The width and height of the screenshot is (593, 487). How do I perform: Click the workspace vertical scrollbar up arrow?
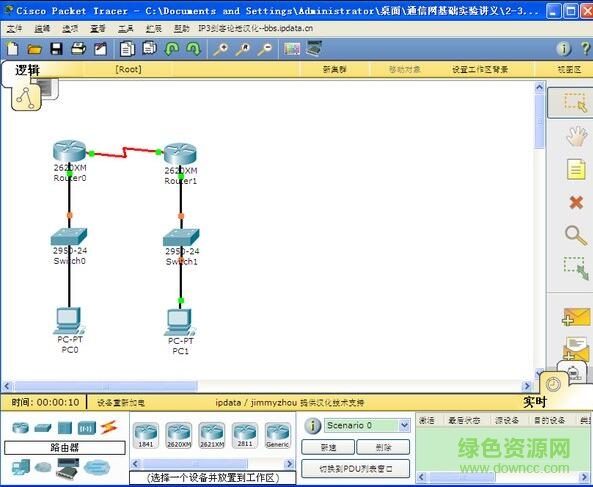tap(540, 88)
